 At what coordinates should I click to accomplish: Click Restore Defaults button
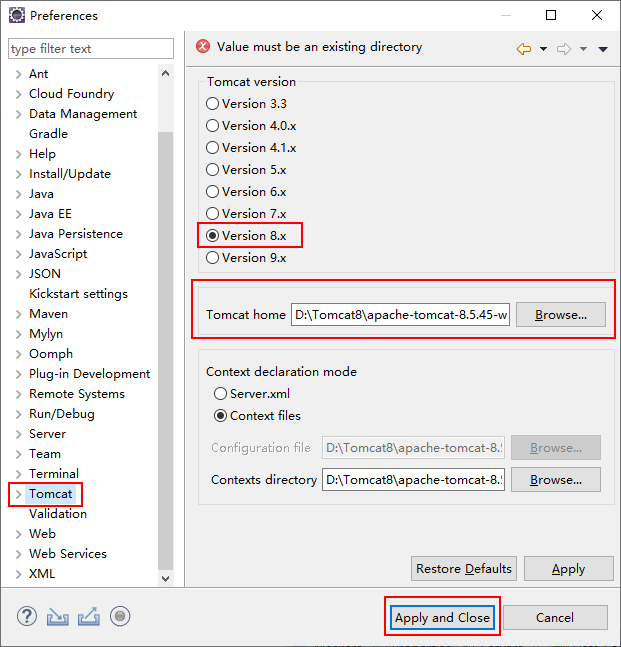464,569
